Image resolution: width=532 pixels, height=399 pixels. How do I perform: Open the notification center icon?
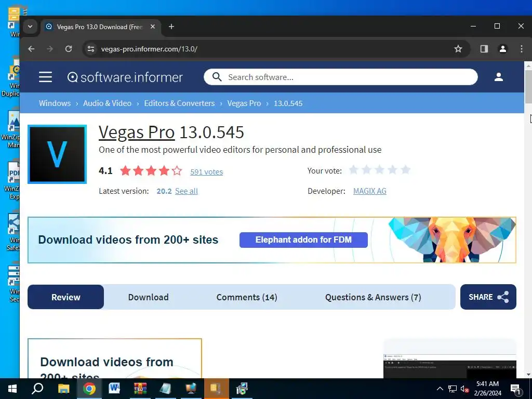(515, 389)
